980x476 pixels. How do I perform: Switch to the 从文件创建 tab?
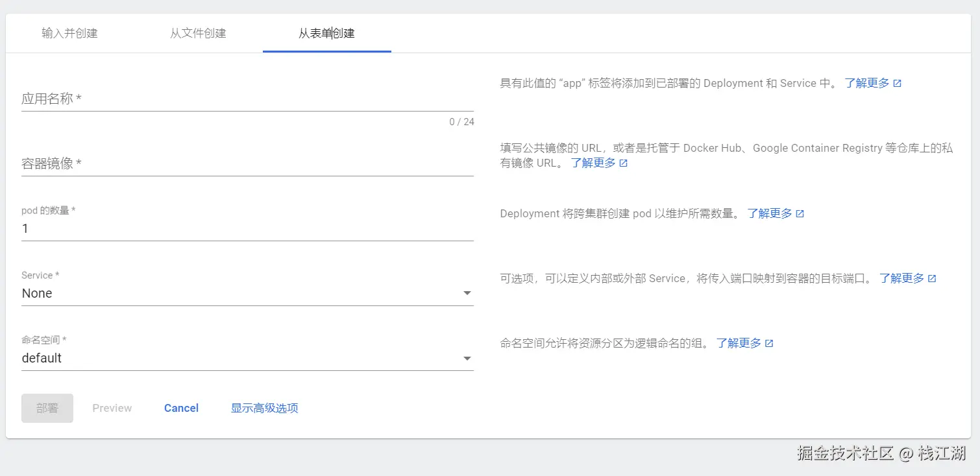[198, 33]
